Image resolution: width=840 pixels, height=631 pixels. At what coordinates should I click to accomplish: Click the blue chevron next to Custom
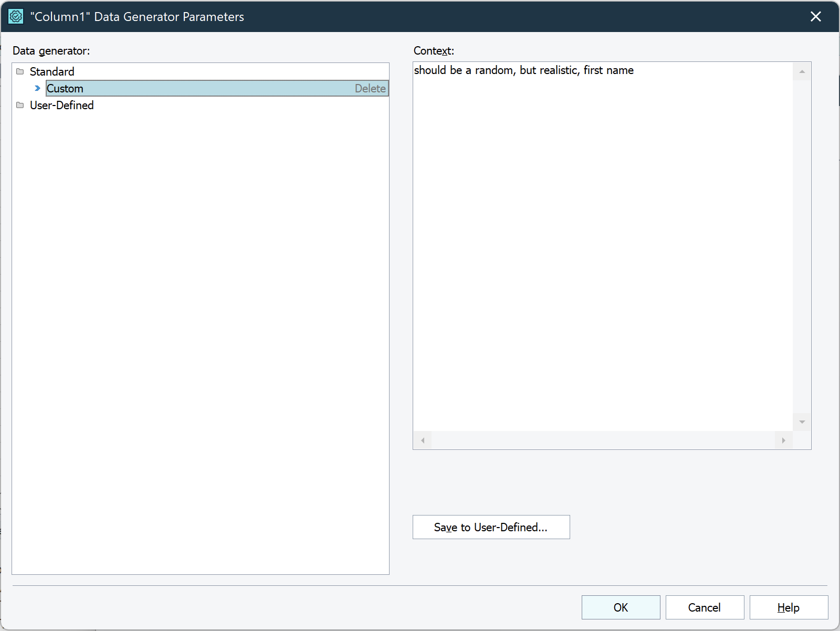pyautogui.click(x=37, y=88)
